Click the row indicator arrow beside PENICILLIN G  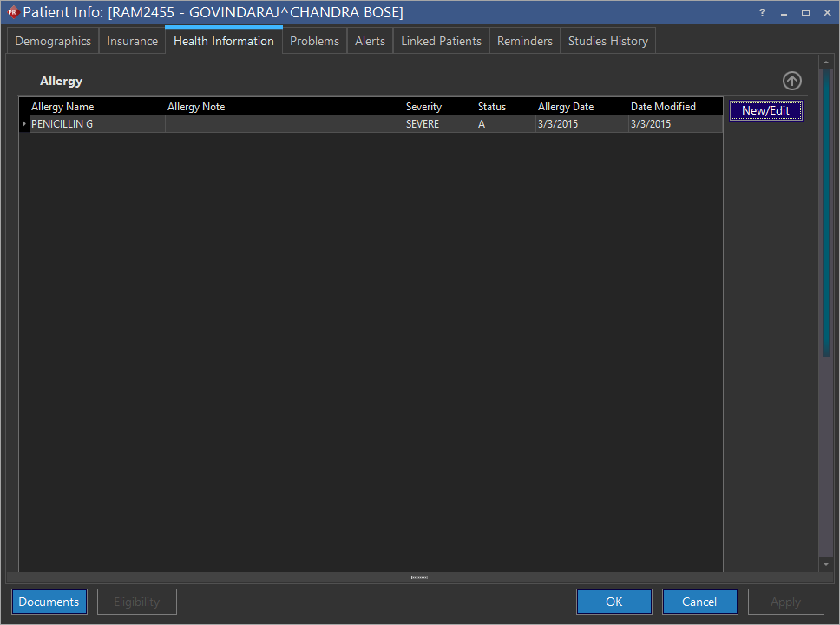pos(23,124)
